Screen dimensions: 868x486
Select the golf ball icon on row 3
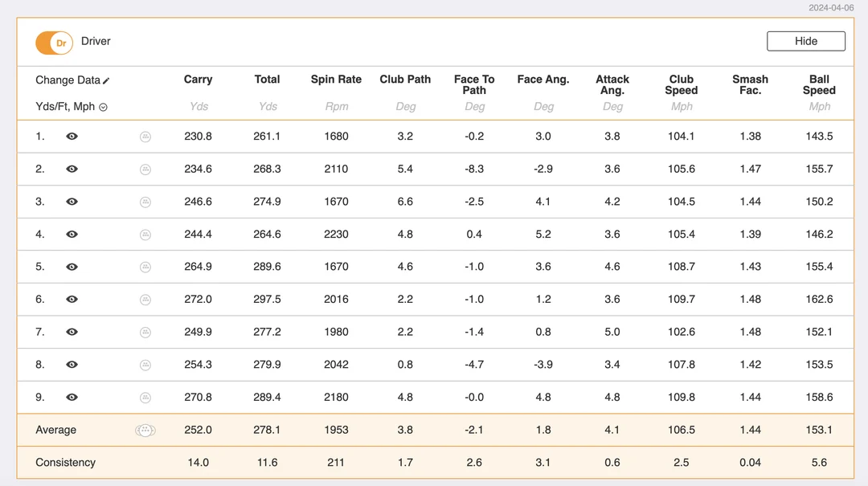coord(145,201)
